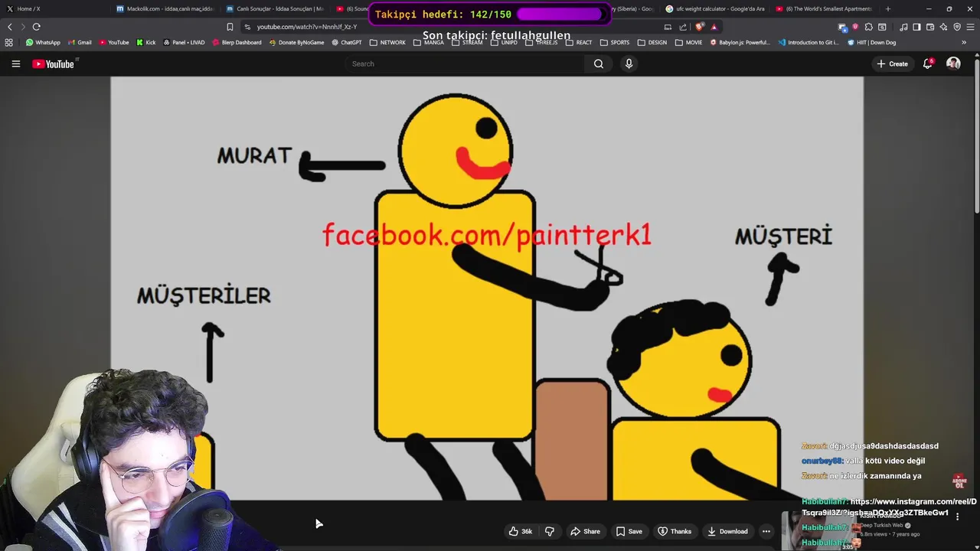Open the Leo AI sparkle icon

point(943,27)
